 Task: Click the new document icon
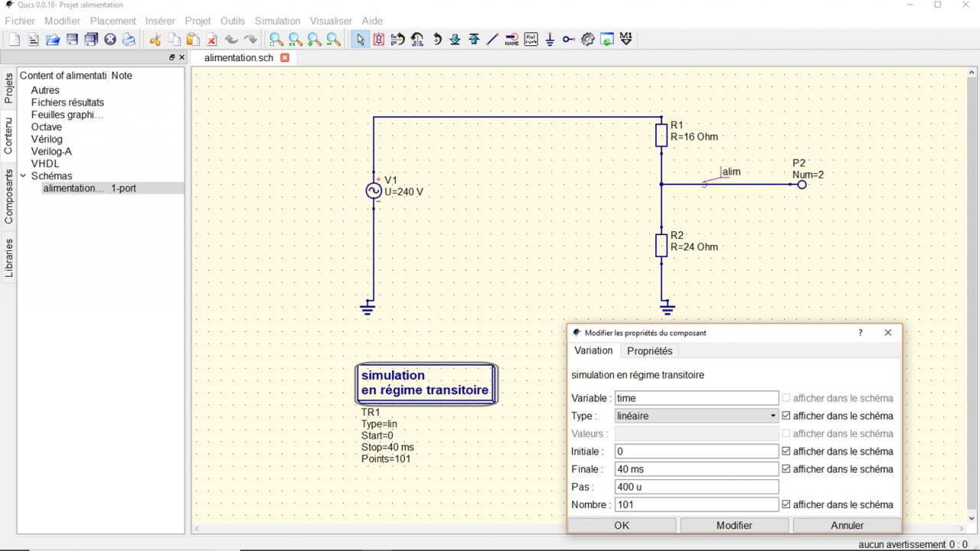[15, 40]
